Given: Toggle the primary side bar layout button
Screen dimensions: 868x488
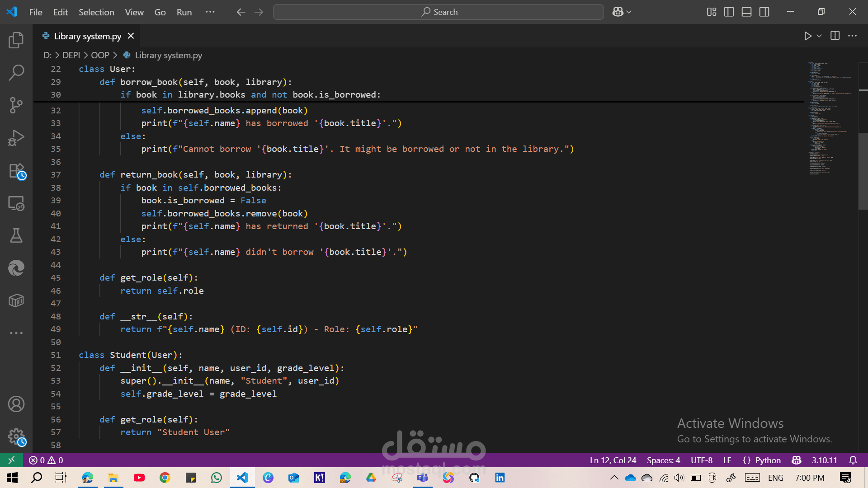Looking at the screenshot, I should (x=729, y=12).
